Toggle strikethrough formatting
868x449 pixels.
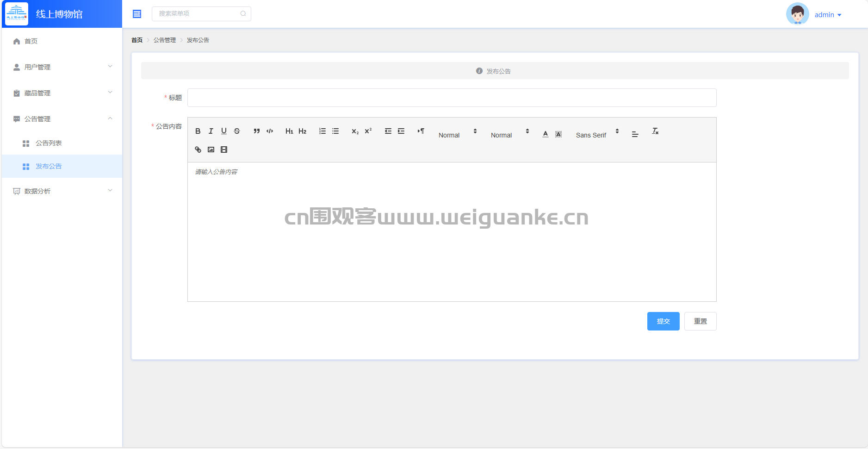[x=237, y=131]
